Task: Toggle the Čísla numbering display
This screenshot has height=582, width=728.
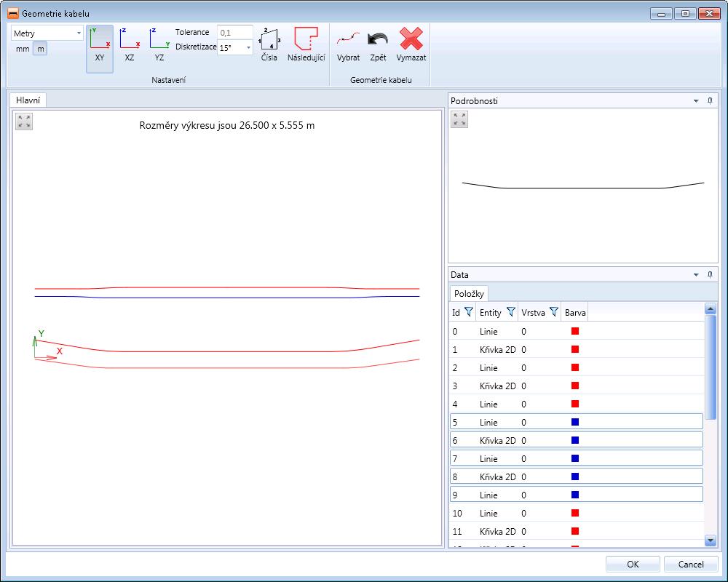Action: pos(269,45)
